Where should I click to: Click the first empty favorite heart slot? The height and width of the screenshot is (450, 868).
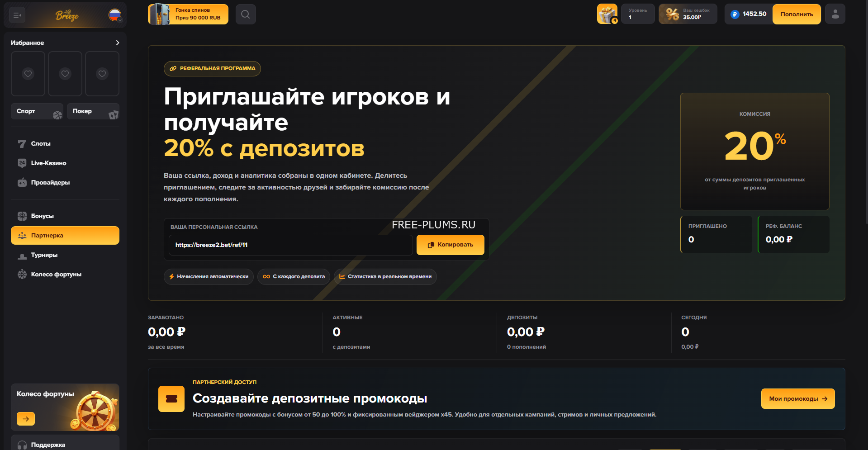[x=28, y=73]
